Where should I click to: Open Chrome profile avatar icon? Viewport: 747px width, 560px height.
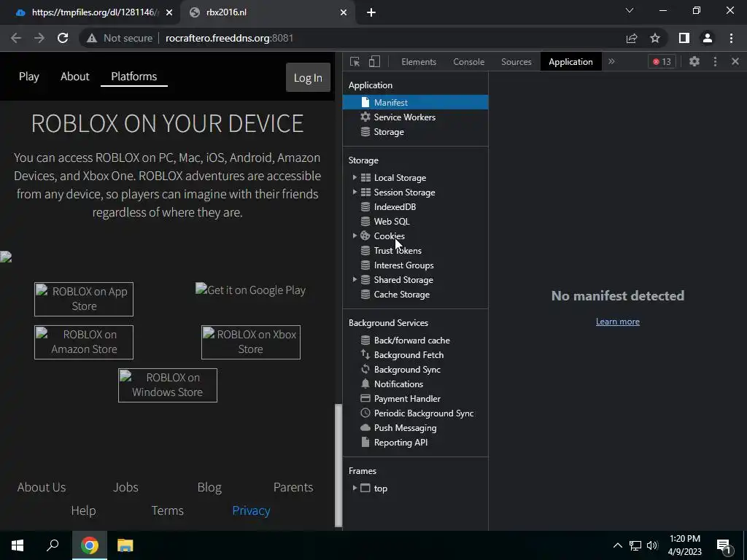tap(708, 38)
